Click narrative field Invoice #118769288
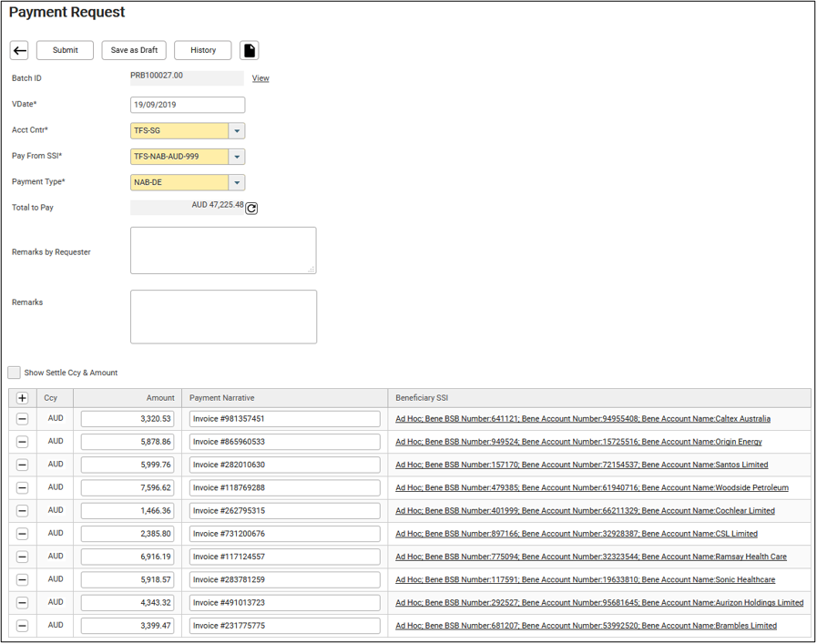This screenshot has width=817, height=644. (285, 487)
